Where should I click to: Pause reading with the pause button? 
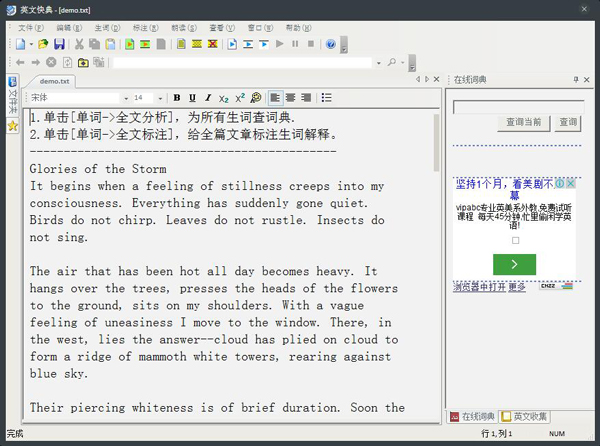click(295, 44)
